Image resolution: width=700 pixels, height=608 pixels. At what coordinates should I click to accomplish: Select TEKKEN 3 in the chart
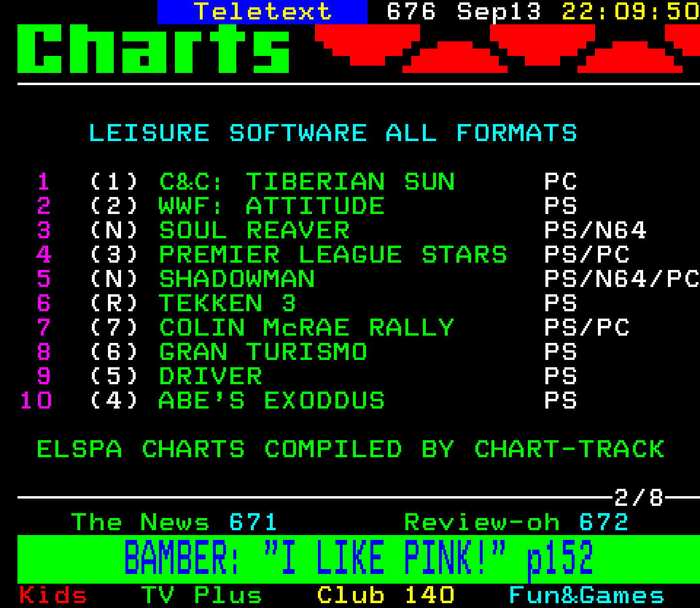click(x=227, y=304)
